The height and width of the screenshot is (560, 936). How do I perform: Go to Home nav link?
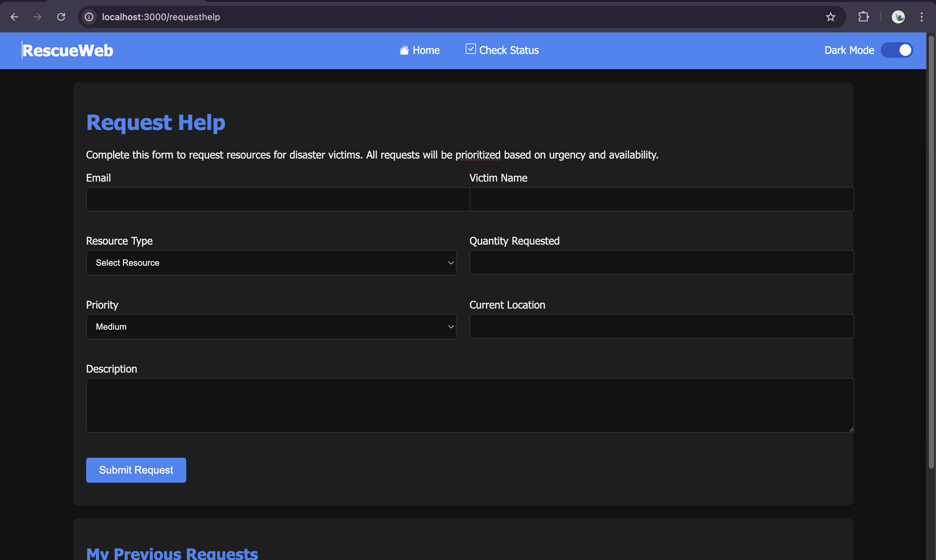click(x=426, y=50)
